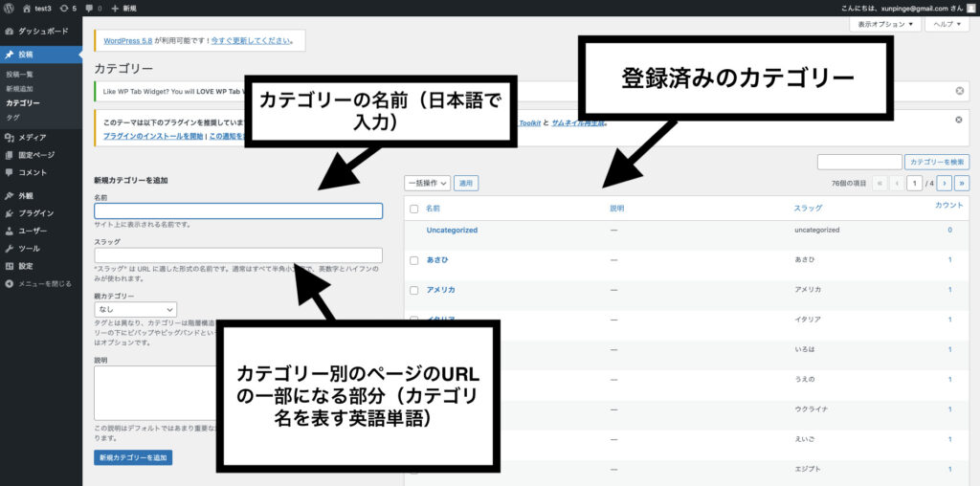980x486 pixels.
Task: Click the 適用 apply button
Action: [466, 183]
